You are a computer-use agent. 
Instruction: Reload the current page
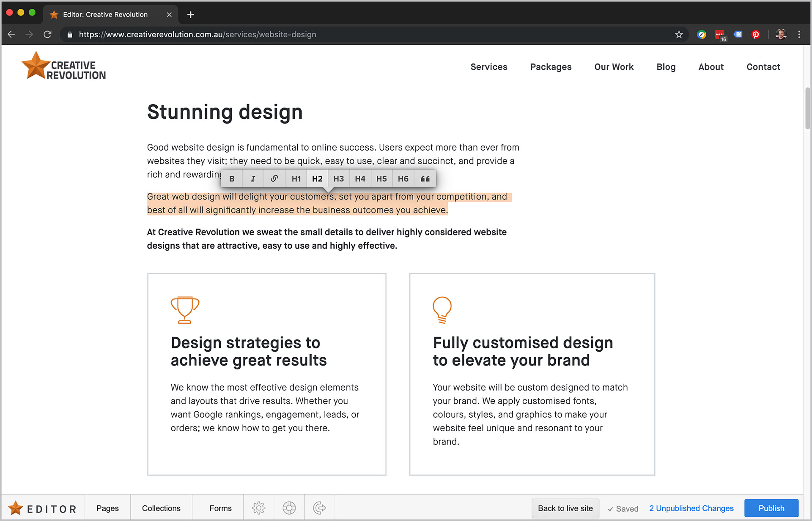[47, 34]
